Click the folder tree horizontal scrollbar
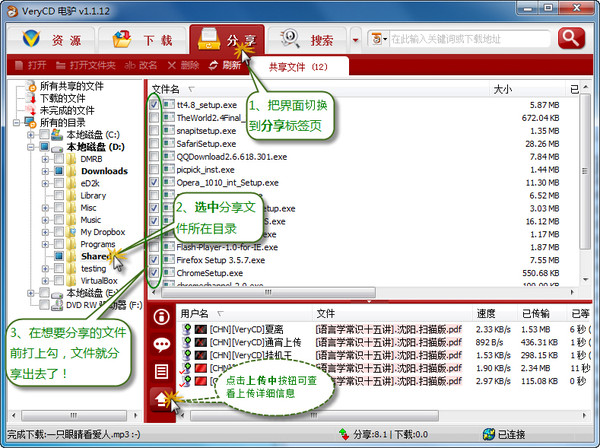 point(74,415)
